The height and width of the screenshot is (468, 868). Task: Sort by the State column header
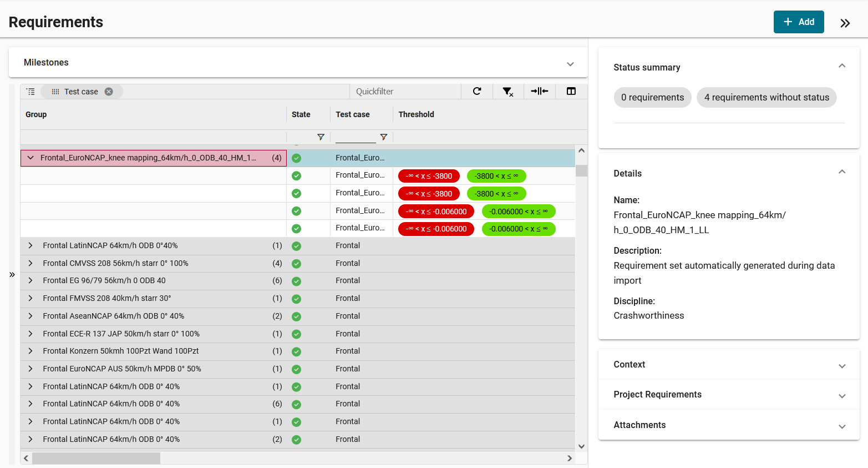coord(301,114)
